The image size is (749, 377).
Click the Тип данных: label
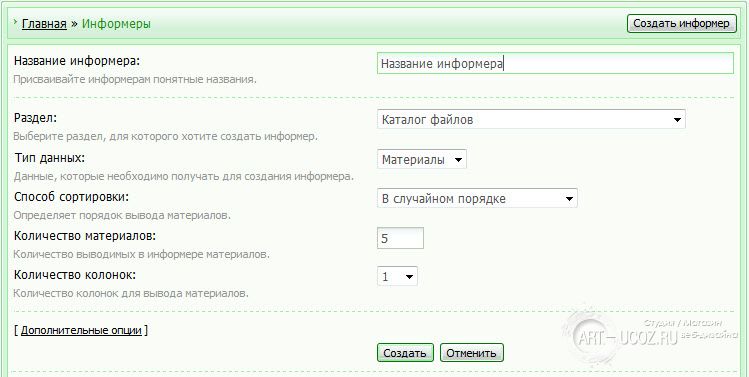pos(50,158)
